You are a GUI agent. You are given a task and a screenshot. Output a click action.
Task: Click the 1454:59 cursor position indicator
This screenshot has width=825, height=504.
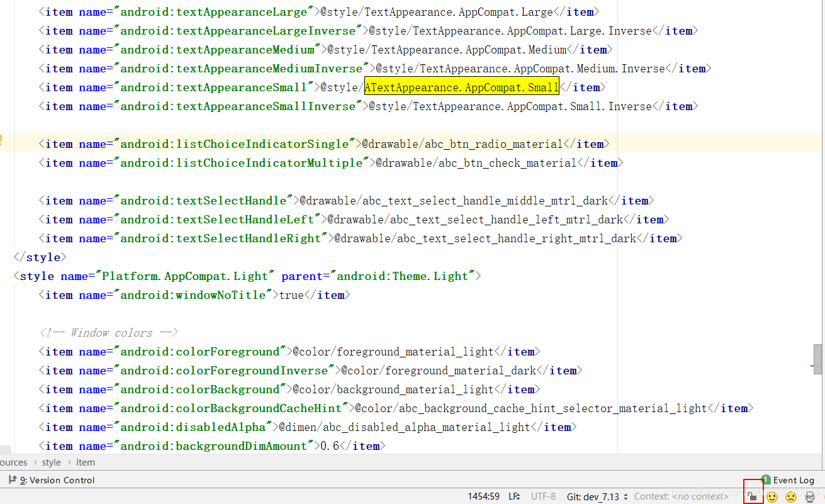tap(483, 496)
